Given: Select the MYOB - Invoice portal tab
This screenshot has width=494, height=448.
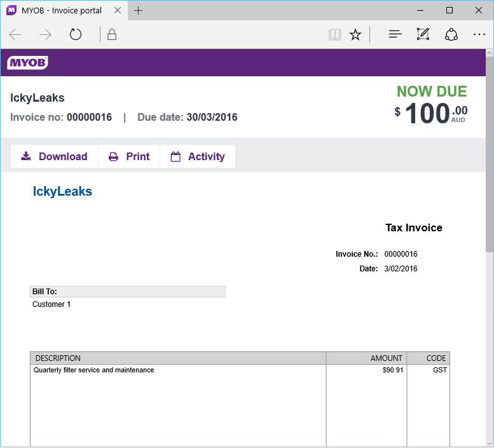Looking at the screenshot, I should coord(61,11).
